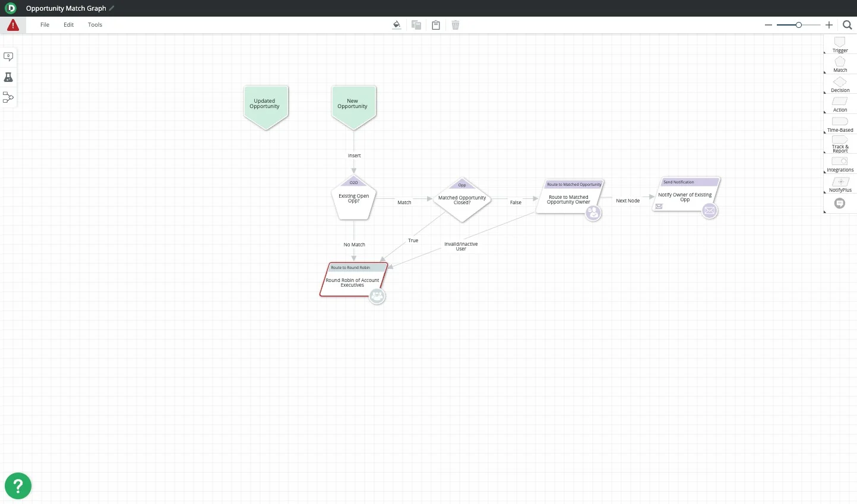
Task: Click the flow diagram icon in left sidebar
Action: (8, 97)
